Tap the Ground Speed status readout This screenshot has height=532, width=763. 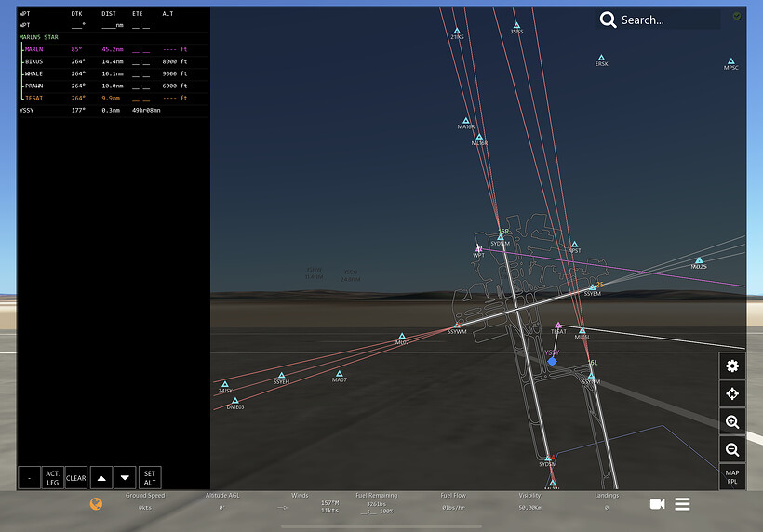[x=145, y=501]
